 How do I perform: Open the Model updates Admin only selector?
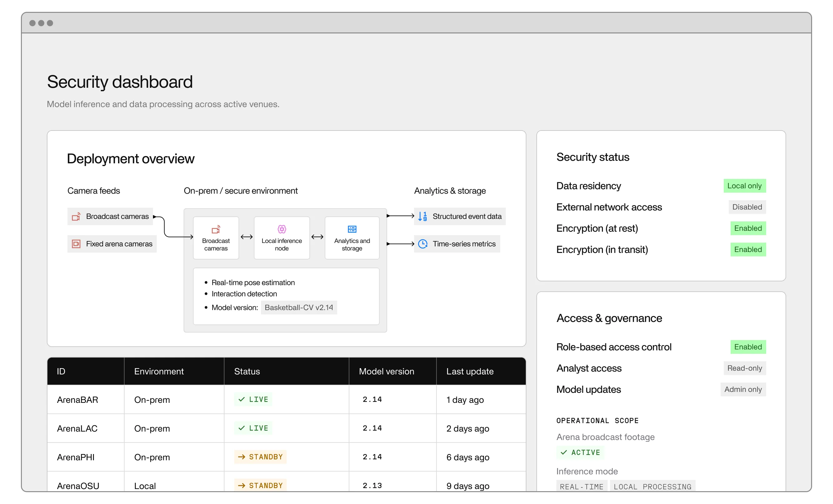coord(742,389)
